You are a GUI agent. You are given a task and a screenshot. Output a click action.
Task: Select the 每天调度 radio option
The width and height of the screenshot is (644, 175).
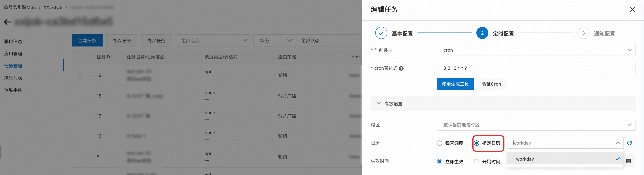click(440, 143)
